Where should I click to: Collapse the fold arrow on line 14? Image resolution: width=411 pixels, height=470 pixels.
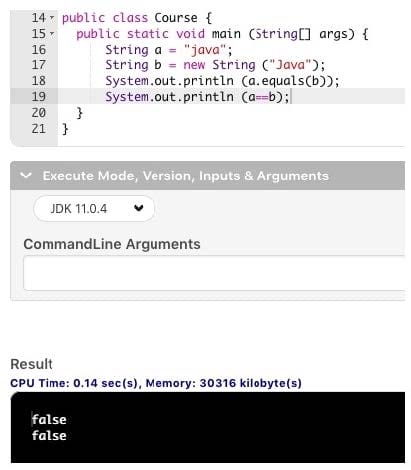pyautogui.click(x=52, y=17)
